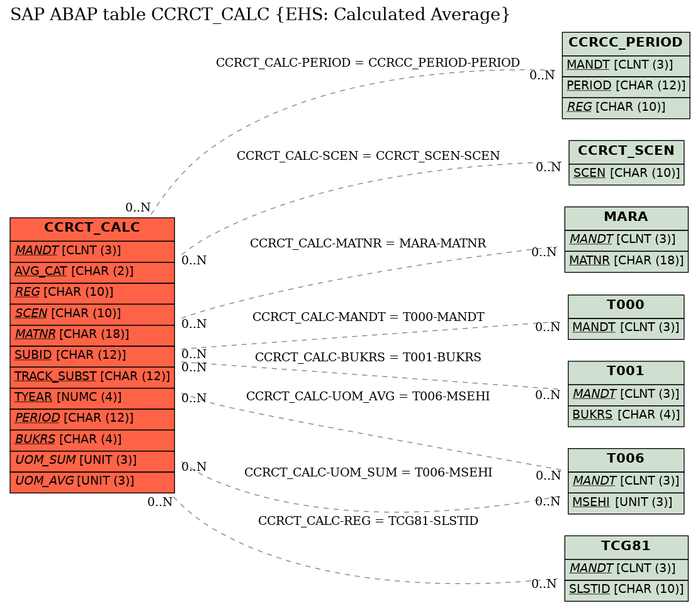Select the TYEAR [NUMC (4)] field

(x=92, y=398)
